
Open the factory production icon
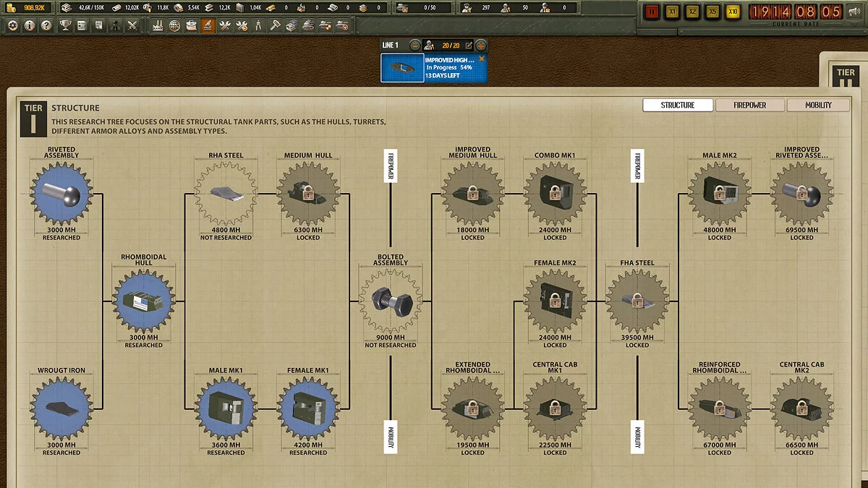(x=158, y=25)
